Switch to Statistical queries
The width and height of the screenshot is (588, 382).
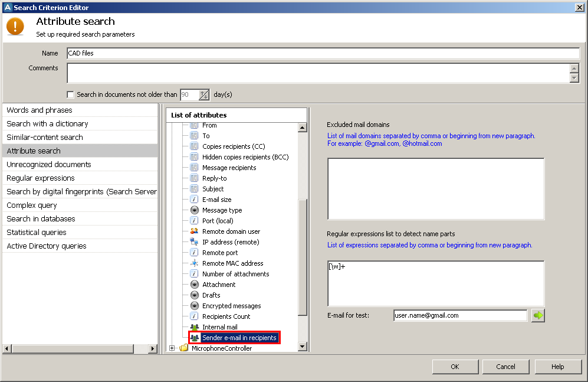[x=80, y=232]
